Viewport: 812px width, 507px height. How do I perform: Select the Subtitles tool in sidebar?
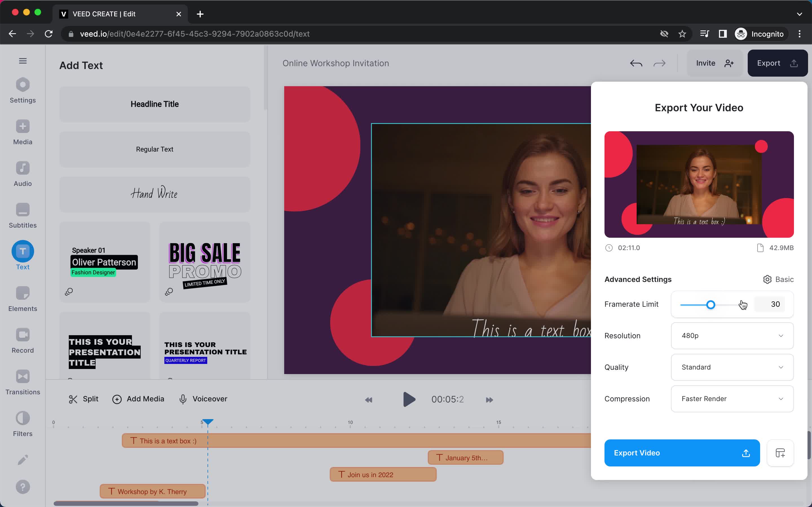pos(22,215)
